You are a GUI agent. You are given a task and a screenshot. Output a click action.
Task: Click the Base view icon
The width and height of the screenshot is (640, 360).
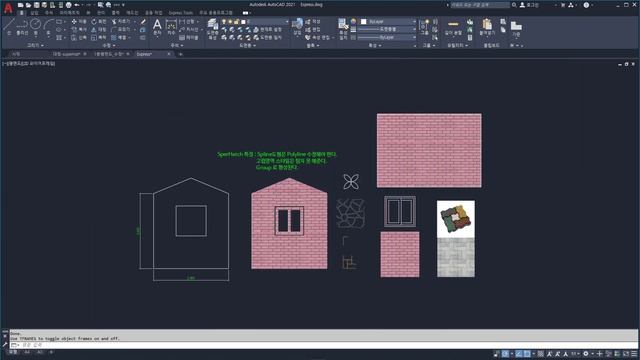tap(516, 27)
